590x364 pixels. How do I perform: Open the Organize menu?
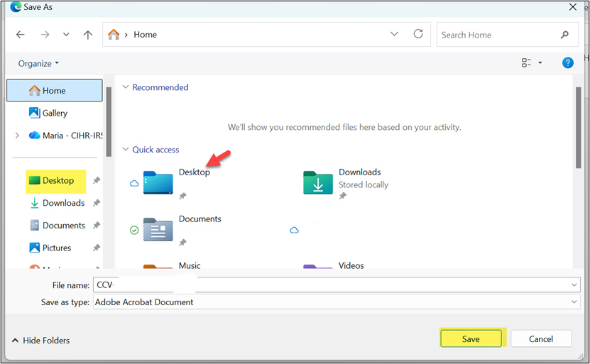point(38,63)
